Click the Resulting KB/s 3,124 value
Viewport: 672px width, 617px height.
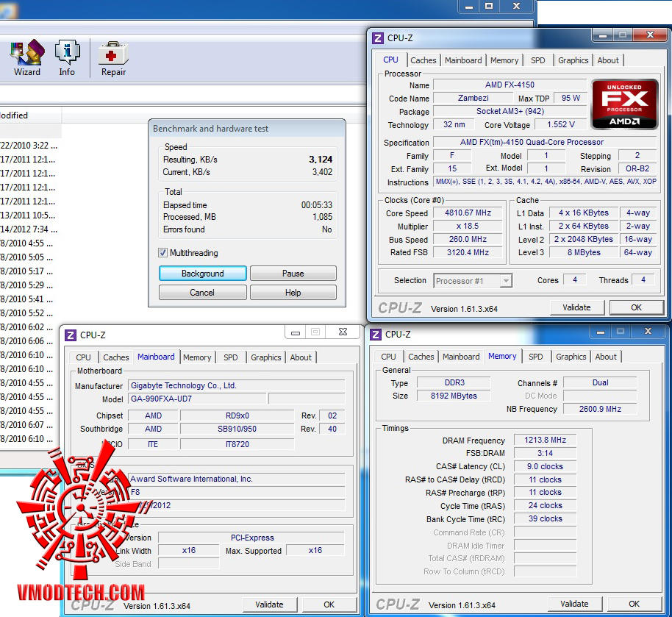321,160
